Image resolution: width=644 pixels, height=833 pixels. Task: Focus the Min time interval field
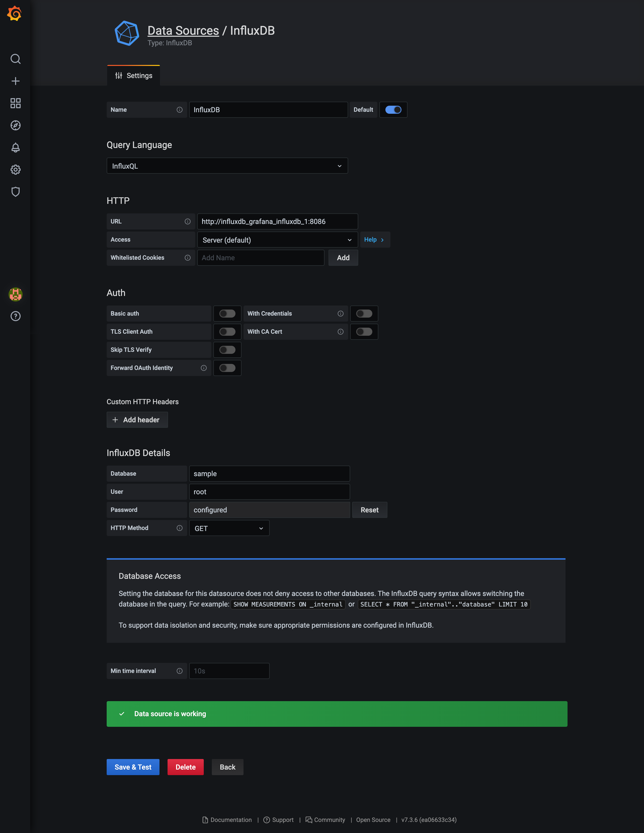click(x=229, y=671)
